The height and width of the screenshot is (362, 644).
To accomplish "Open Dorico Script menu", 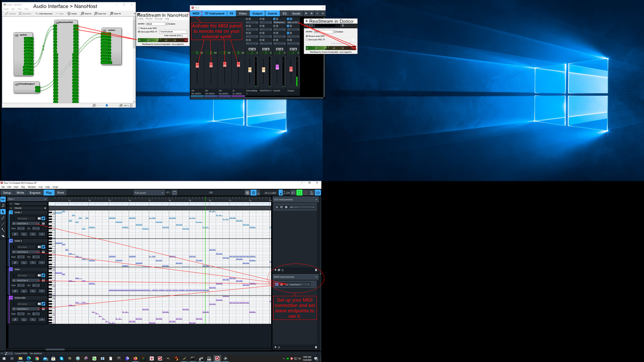I will pos(55,187).
